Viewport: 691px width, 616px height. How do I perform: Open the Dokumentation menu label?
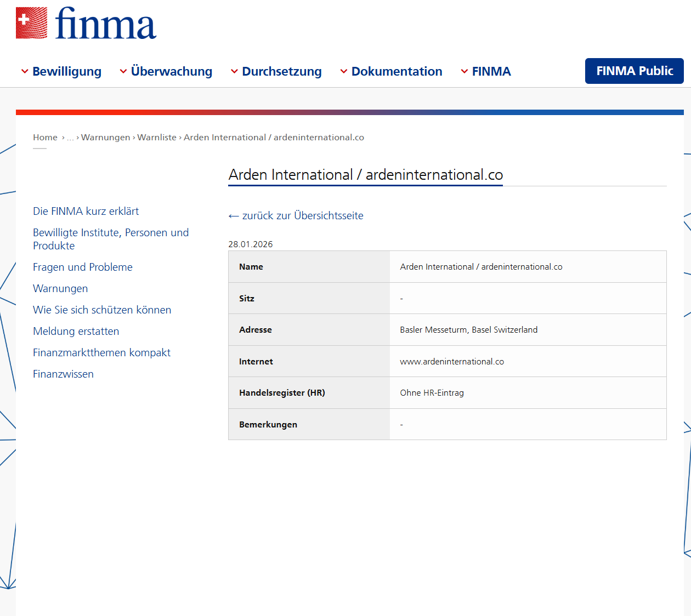pos(397,72)
